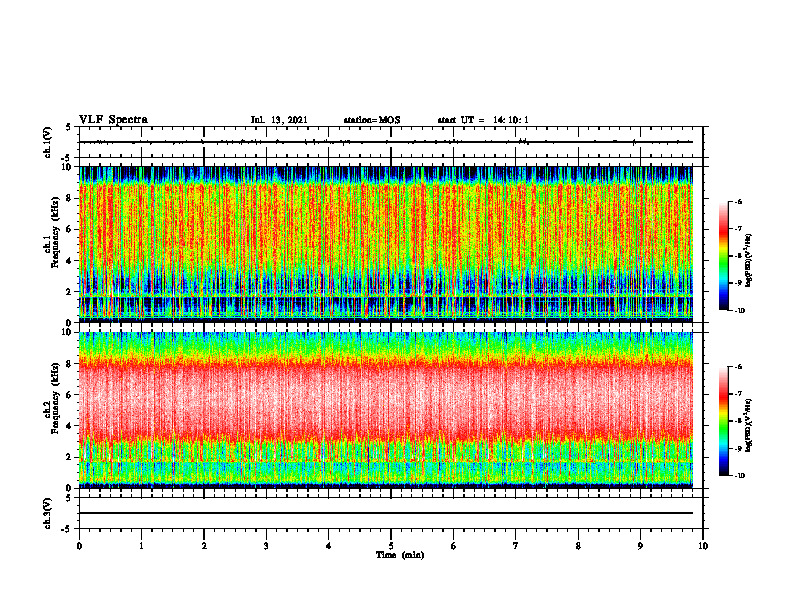792x612 pixels.
Task: Click the "3" tick on time axis
Action: click(x=266, y=546)
